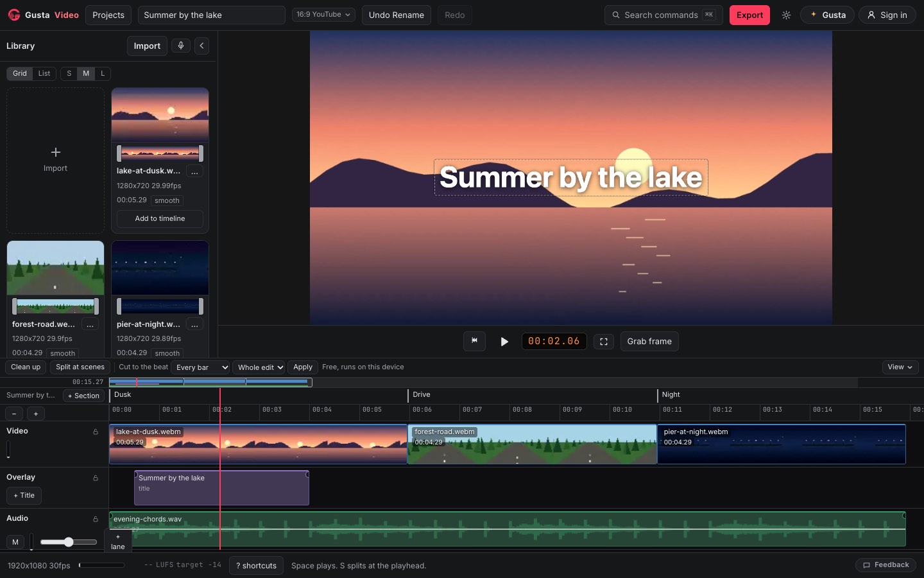Zoom out the timeline with minus button
The image size is (924, 578).
click(x=14, y=414)
